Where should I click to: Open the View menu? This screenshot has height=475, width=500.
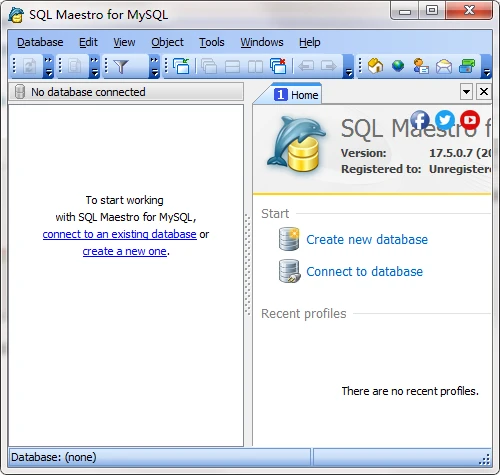tap(124, 42)
